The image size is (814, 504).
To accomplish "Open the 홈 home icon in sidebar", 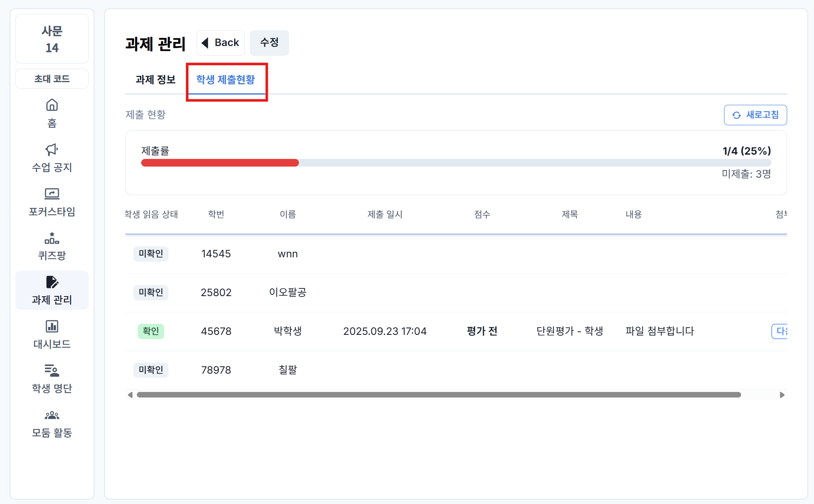I will pos(52,105).
